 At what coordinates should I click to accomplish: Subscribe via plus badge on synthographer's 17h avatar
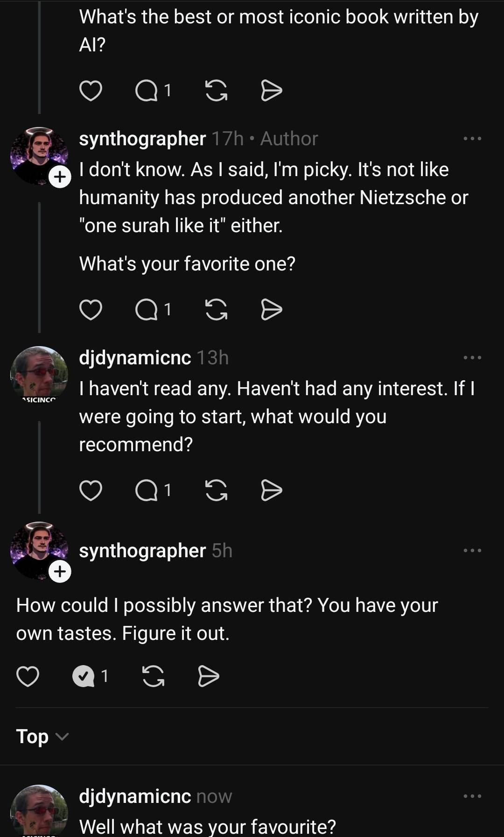(60, 177)
